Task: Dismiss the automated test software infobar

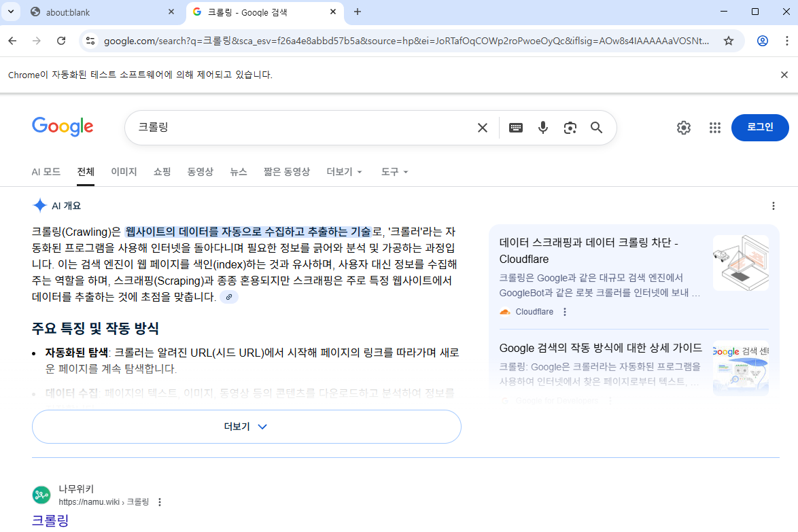Action: (x=784, y=75)
